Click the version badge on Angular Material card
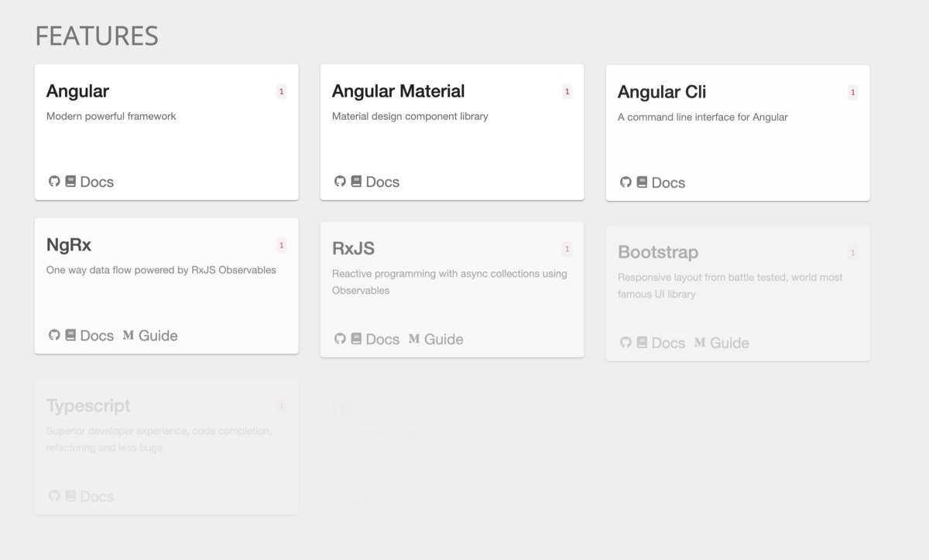 point(567,92)
